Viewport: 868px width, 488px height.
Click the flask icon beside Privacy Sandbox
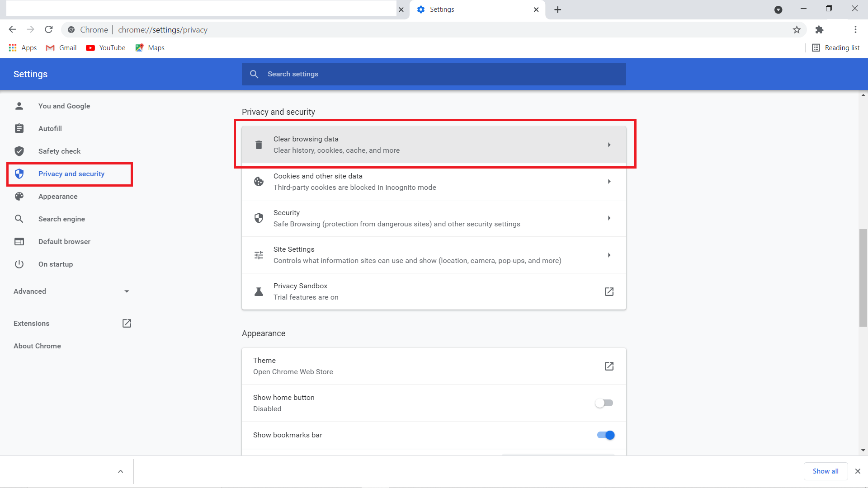pos(259,291)
